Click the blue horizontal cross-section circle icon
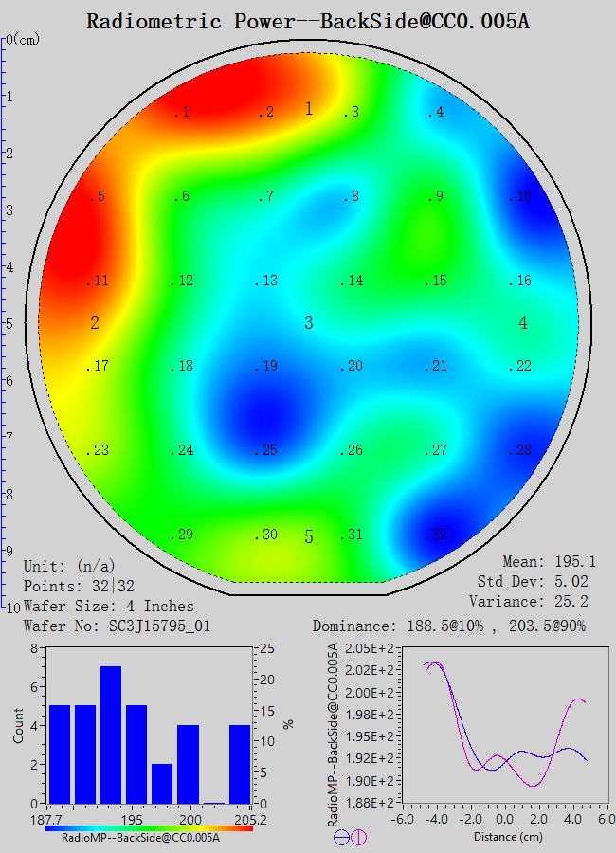Image resolution: width=616 pixels, height=853 pixels. (340, 837)
